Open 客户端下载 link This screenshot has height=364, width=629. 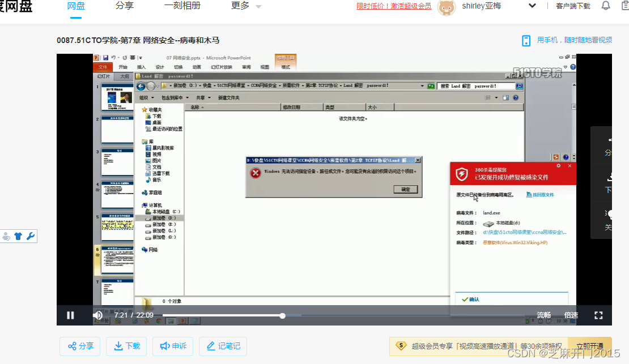coord(573,6)
